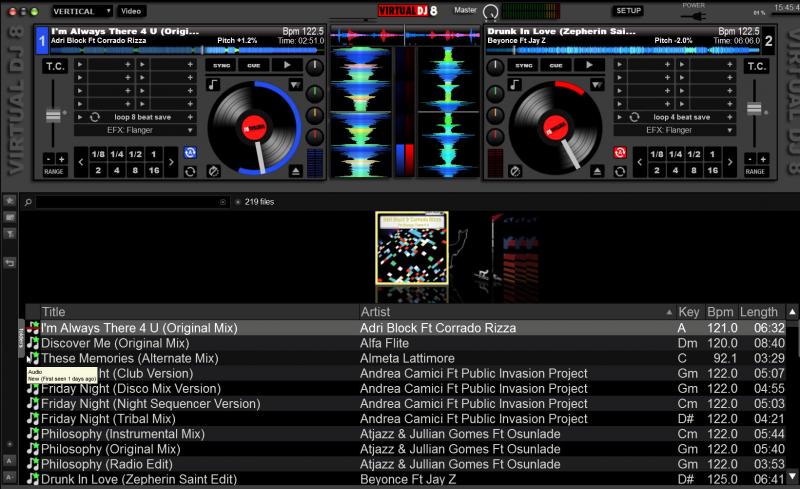Click loop cycle icon below deck 2 auto-loop
This screenshot has width=800, height=489.
pos(620,172)
